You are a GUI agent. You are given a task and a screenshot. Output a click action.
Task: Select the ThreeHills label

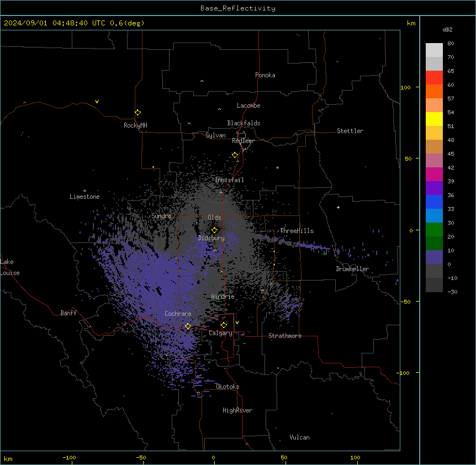click(x=297, y=231)
